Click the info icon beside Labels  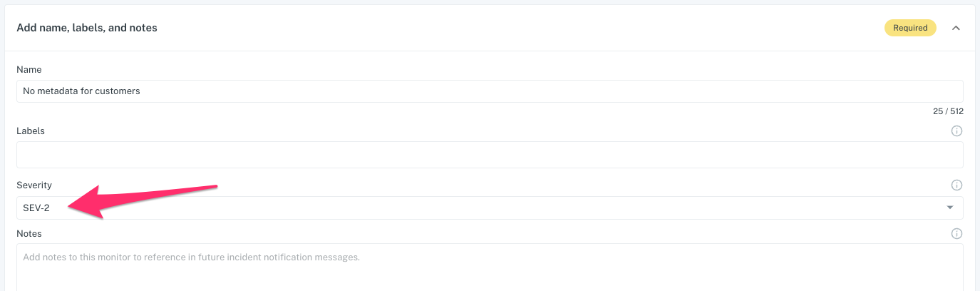tap(956, 131)
